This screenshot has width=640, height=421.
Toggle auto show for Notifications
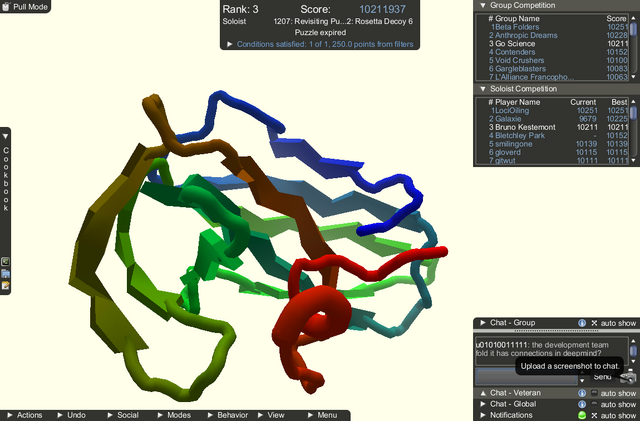pyautogui.click(x=594, y=415)
